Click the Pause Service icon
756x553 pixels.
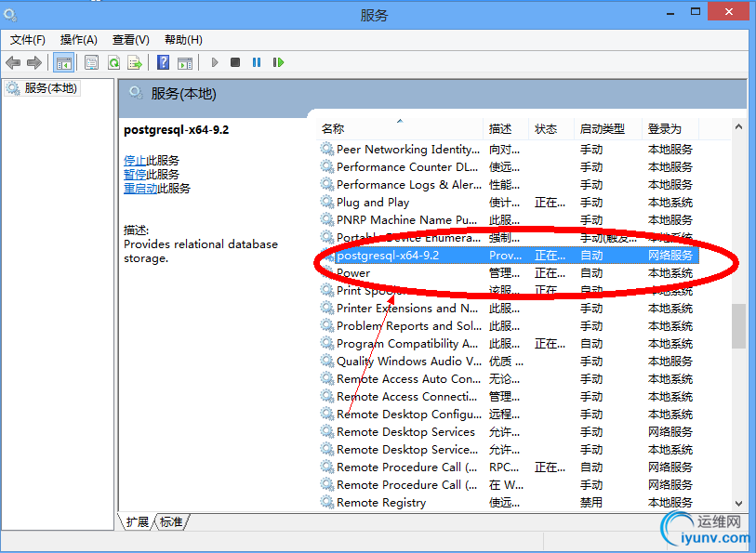257,62
